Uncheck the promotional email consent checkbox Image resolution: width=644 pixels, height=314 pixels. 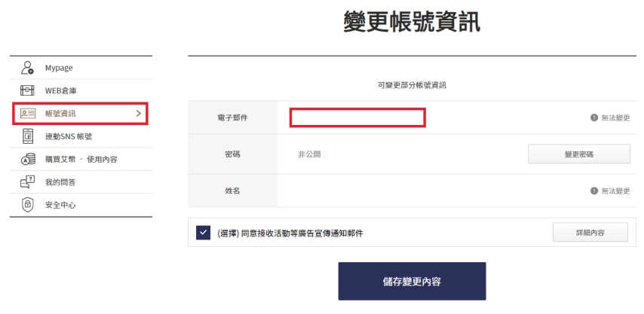(x=203, y=233)
